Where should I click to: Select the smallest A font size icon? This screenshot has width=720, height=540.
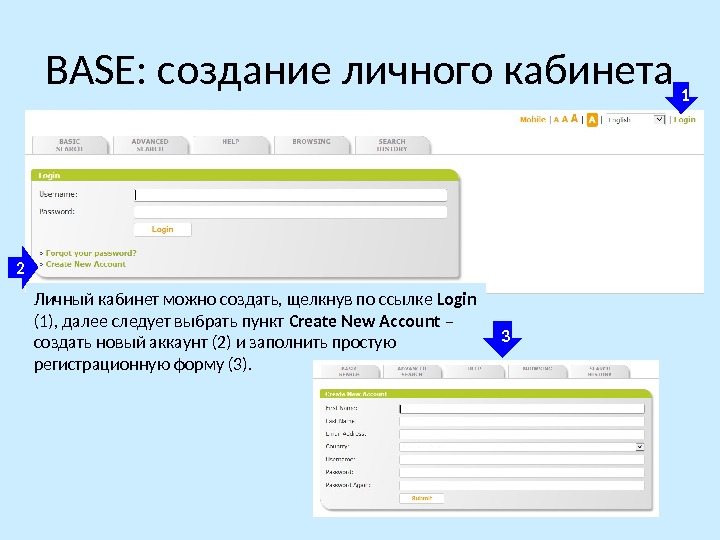[x=556, y=120]
